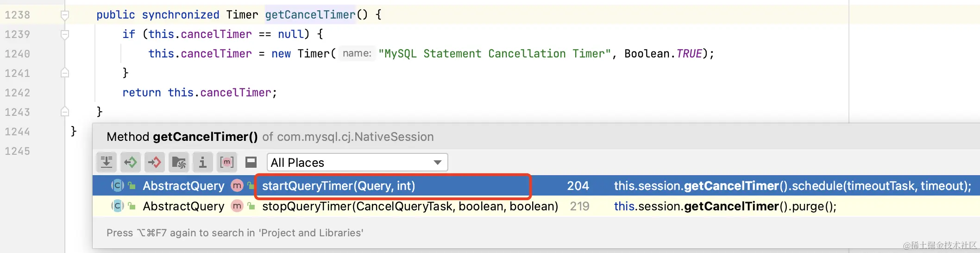Screen dimensions: 980x253
Task: Collapse the if block fold marker at line 1239
Action: point(65,35)
